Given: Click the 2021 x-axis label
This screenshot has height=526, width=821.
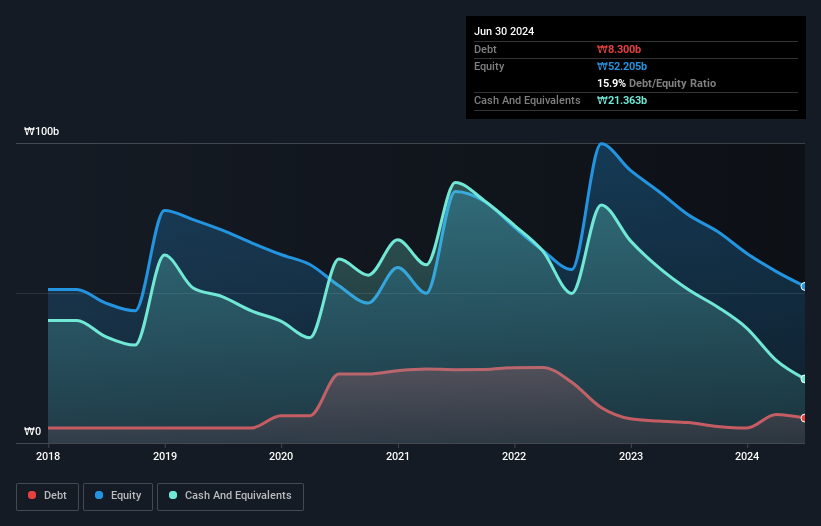Looking at the screenshot, I should pos(398,456).
